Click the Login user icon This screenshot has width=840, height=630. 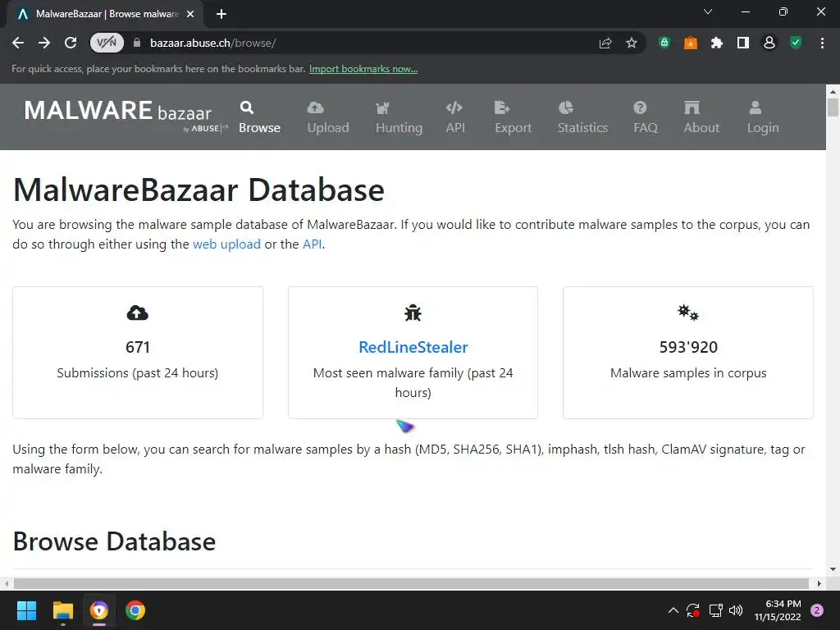756,107
